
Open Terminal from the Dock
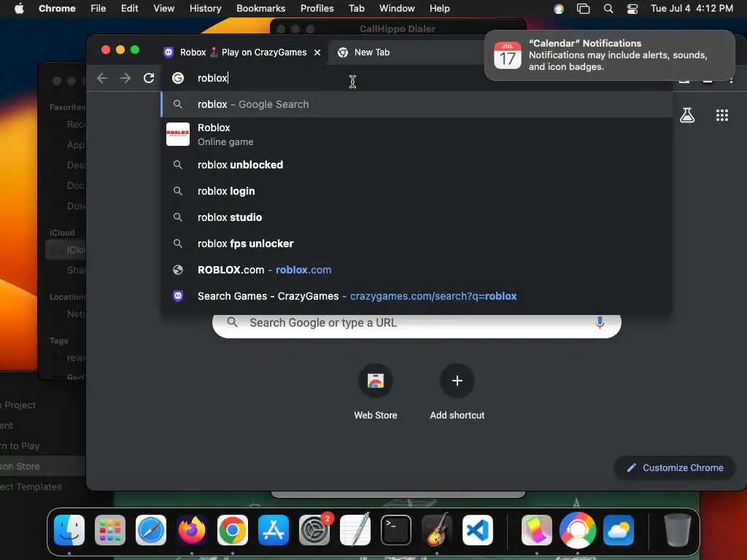click(396, 530)
